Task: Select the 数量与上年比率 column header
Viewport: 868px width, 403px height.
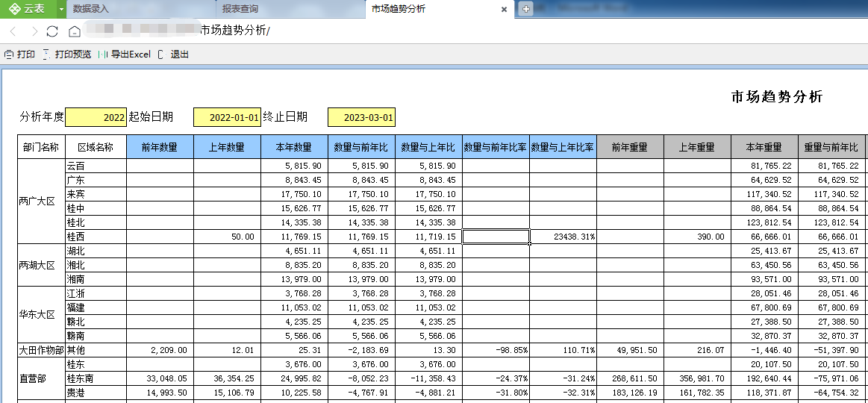Action: 563,147
